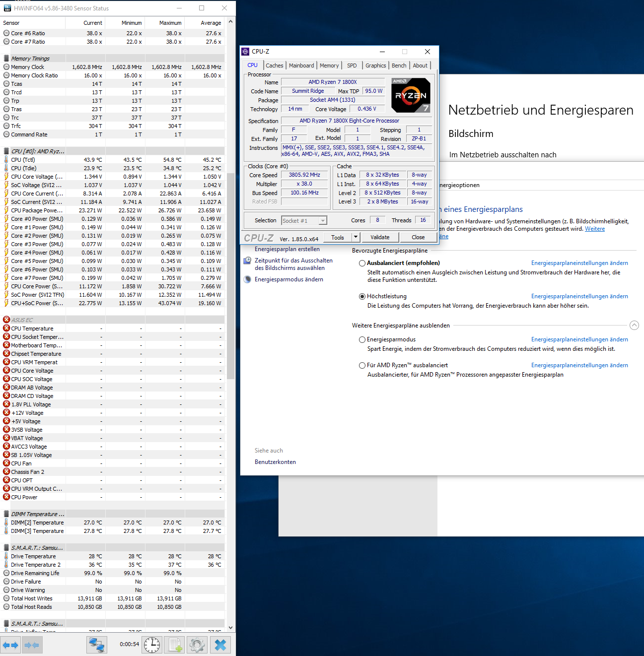Click the expand columns arrows button in HWiNFO
This screenshot has height=656, width=644.
10,645
